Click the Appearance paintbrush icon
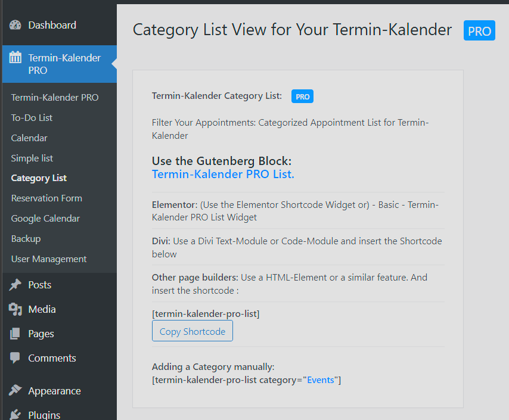 pos(15,390)
